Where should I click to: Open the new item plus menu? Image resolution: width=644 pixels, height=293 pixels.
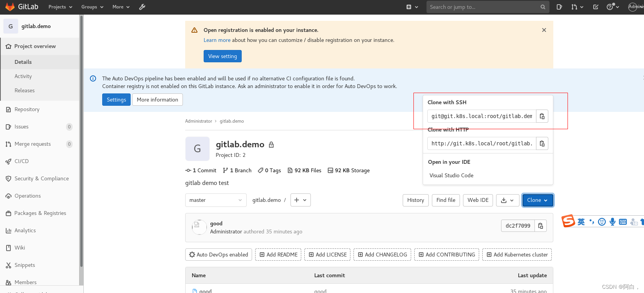click(x=412, y=7)
